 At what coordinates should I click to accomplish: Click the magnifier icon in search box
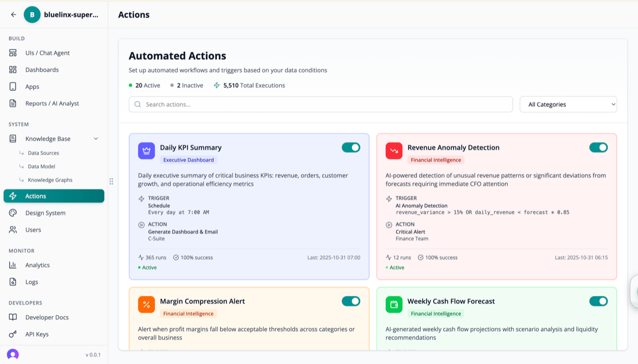(x=138, y=105)
